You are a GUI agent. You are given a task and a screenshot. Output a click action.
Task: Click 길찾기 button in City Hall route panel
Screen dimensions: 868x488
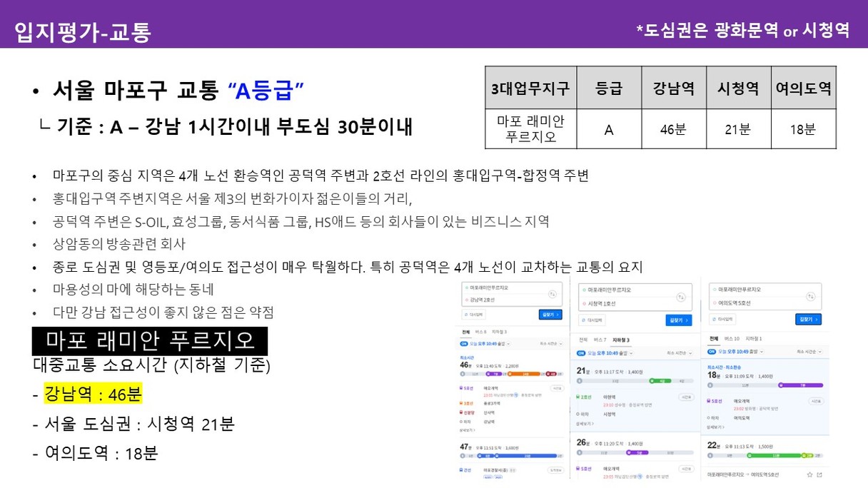679,320
